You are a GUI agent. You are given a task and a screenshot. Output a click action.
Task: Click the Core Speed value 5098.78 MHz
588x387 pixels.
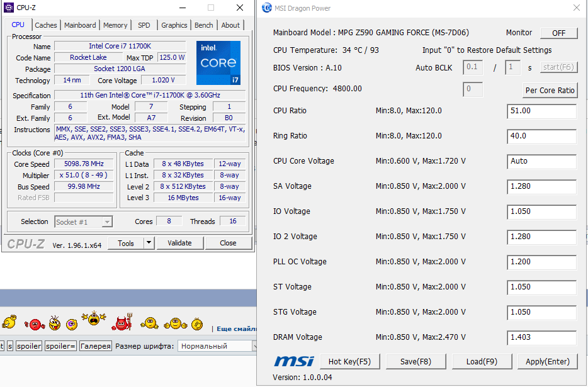click(x=84, y=164)
